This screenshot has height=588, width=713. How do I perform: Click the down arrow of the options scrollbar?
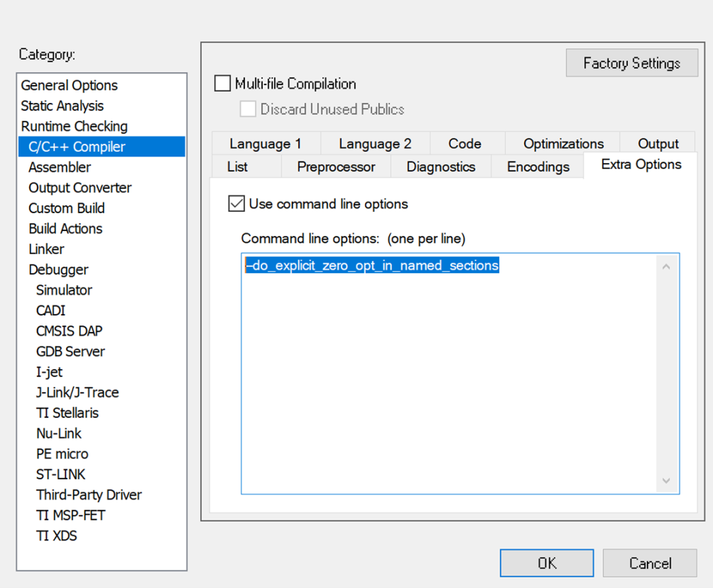click(x=665, y=481)
